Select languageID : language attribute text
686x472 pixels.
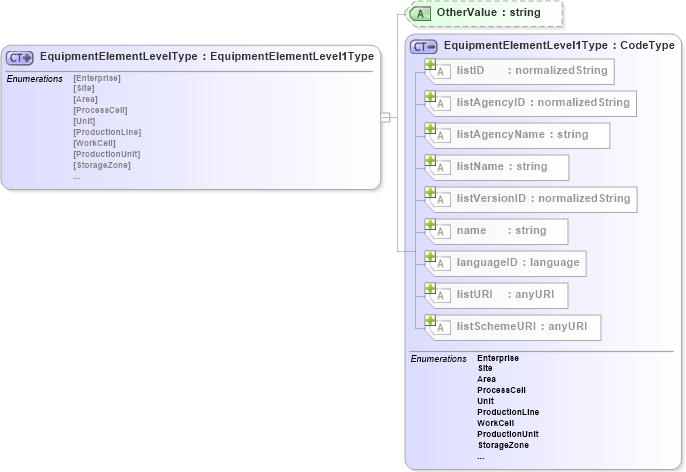[x=518, y=262]
